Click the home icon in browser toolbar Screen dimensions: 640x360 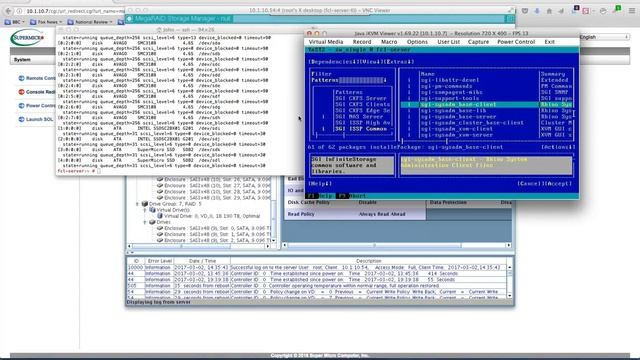coord(549,11)
